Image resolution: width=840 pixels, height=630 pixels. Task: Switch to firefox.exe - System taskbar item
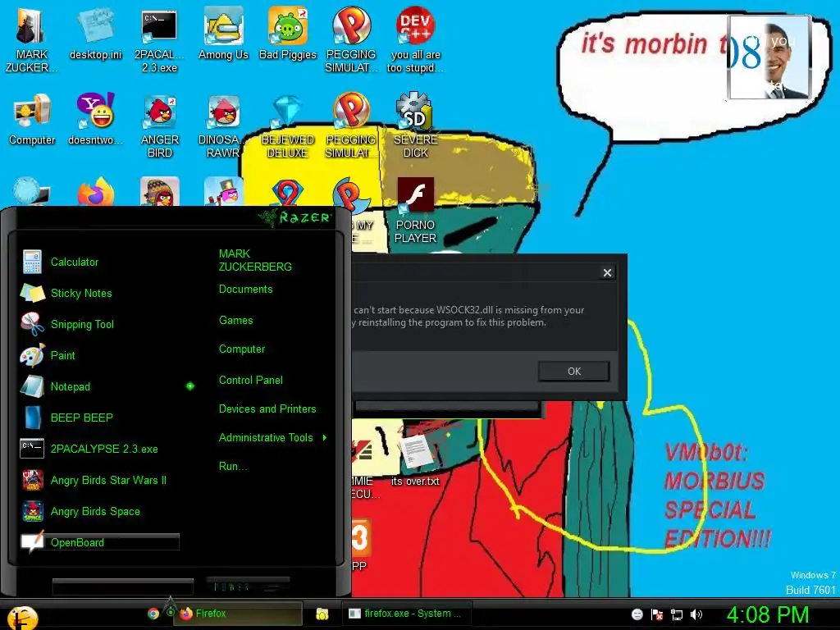click(x=407, y=614)
